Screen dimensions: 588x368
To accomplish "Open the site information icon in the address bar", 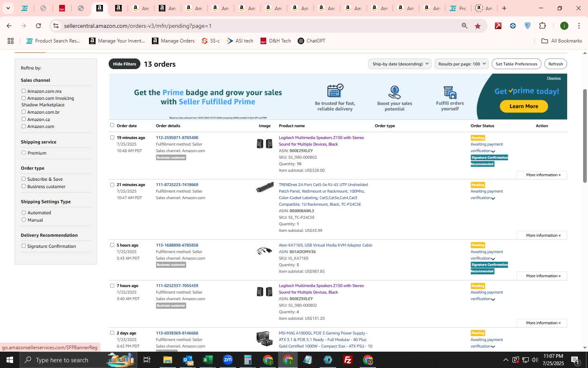I will (x=56, y=26).
